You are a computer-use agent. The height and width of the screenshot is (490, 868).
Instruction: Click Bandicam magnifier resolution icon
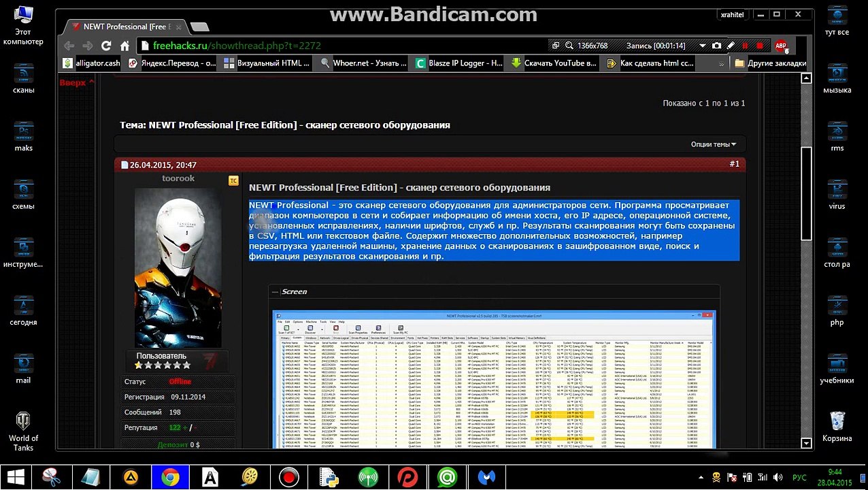(569, 46)
